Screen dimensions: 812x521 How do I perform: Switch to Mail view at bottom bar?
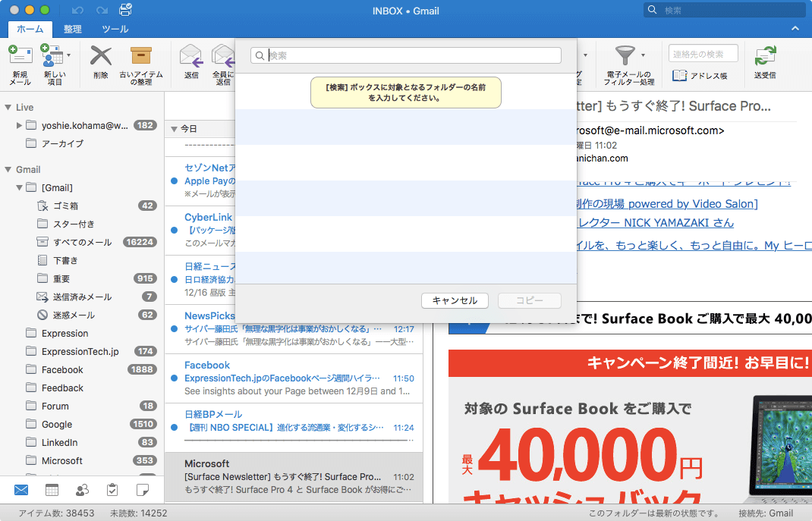point(21,489)
